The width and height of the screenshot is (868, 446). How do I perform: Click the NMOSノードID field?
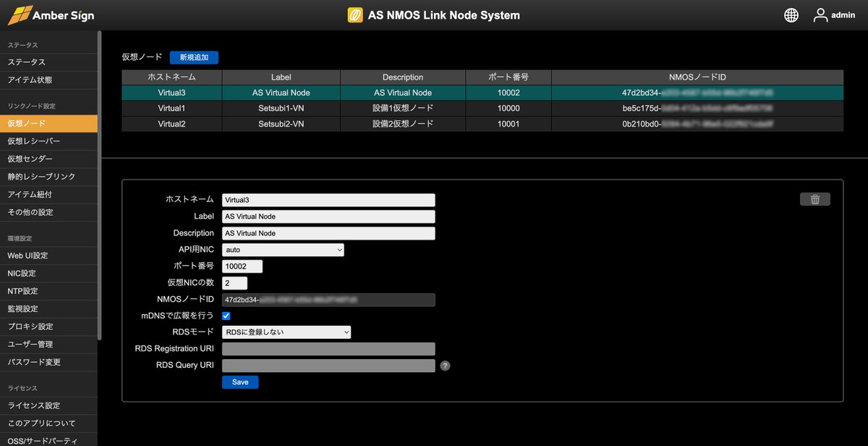[328, 300]
